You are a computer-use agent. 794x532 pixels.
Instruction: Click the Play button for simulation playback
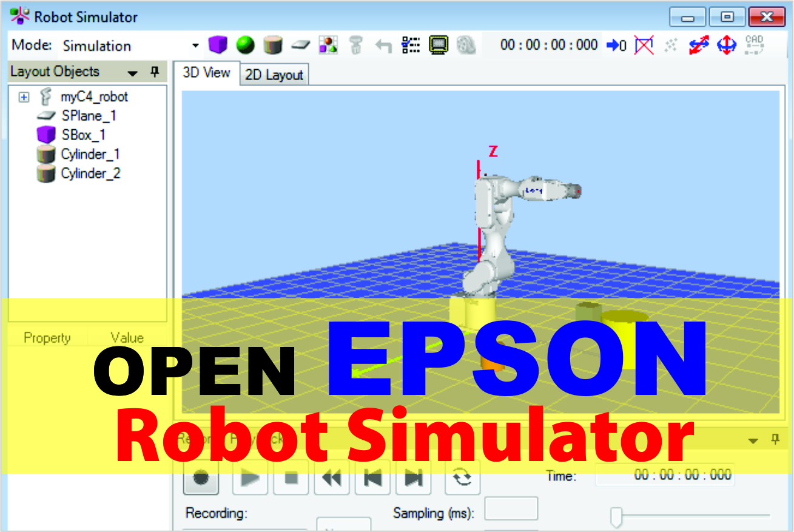(x=251, y=478)
